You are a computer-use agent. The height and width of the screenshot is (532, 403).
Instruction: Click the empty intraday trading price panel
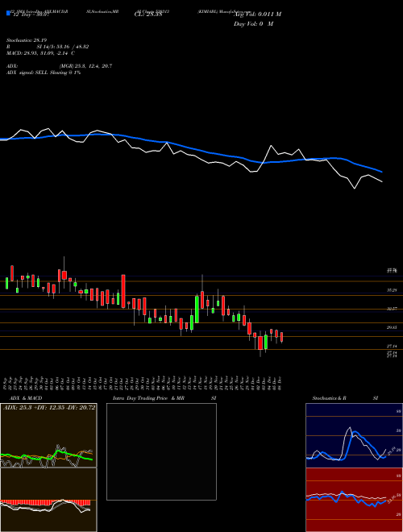click(161, 451)
